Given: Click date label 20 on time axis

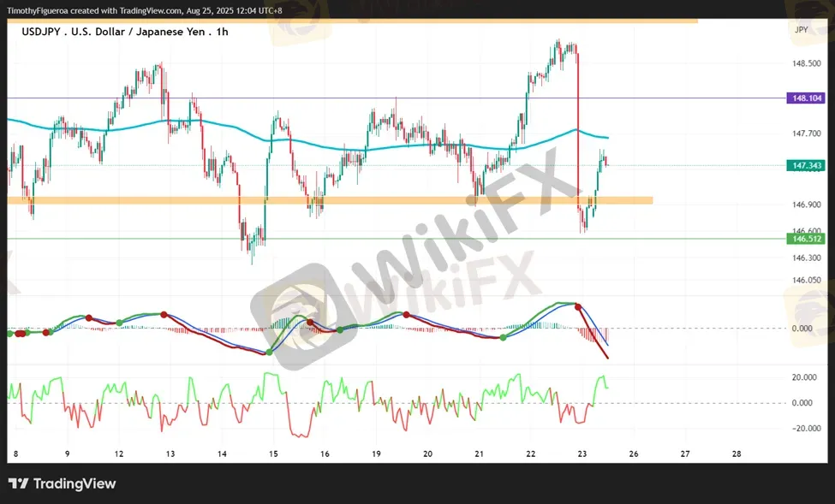Looking at the screenshot, I should tap(427, 454).
